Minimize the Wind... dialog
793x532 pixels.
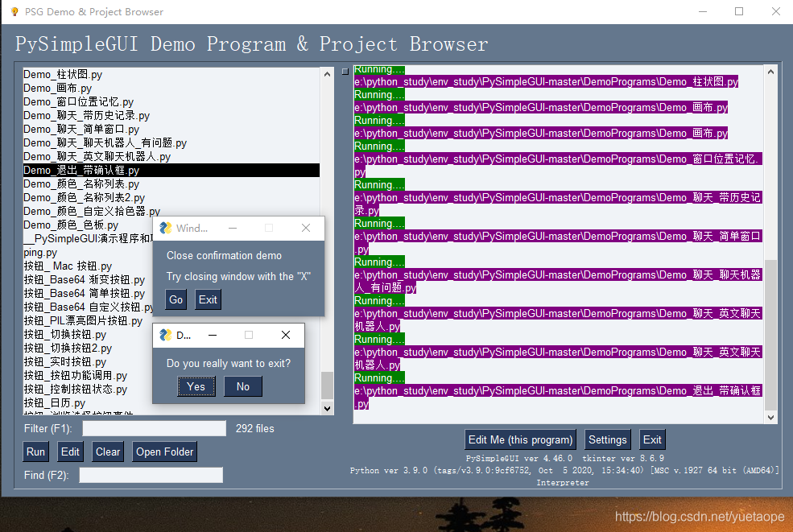click(x=233, y=228)
